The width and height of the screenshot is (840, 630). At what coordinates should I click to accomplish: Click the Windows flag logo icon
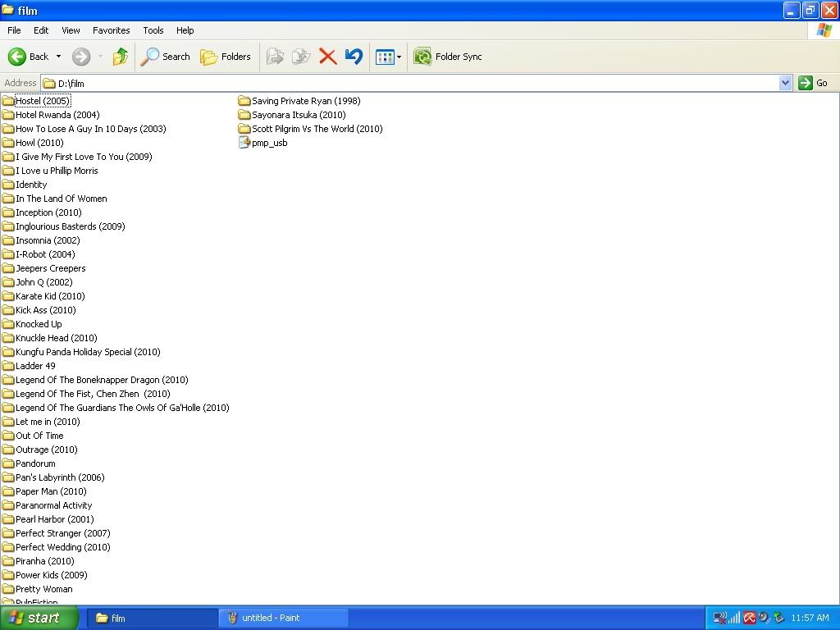tap(824, 30)
